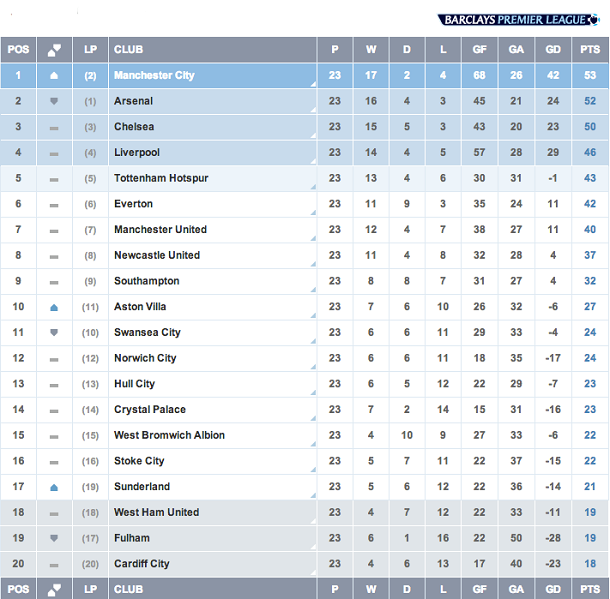
Task: Click the down arrow icon beside Arsenal
Action: click(54, 101)
